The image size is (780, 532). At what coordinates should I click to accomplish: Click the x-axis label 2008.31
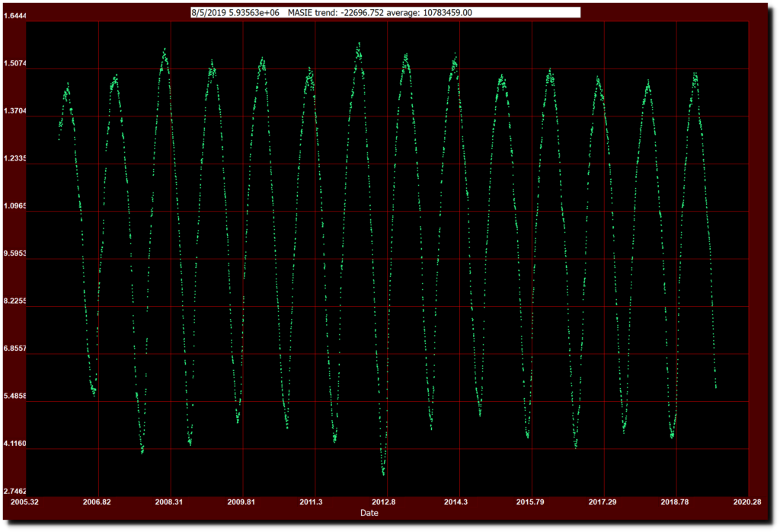tap(168, 502)
